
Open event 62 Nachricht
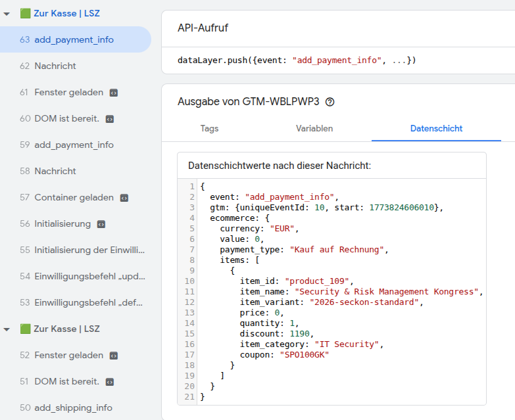click(55, 66)
